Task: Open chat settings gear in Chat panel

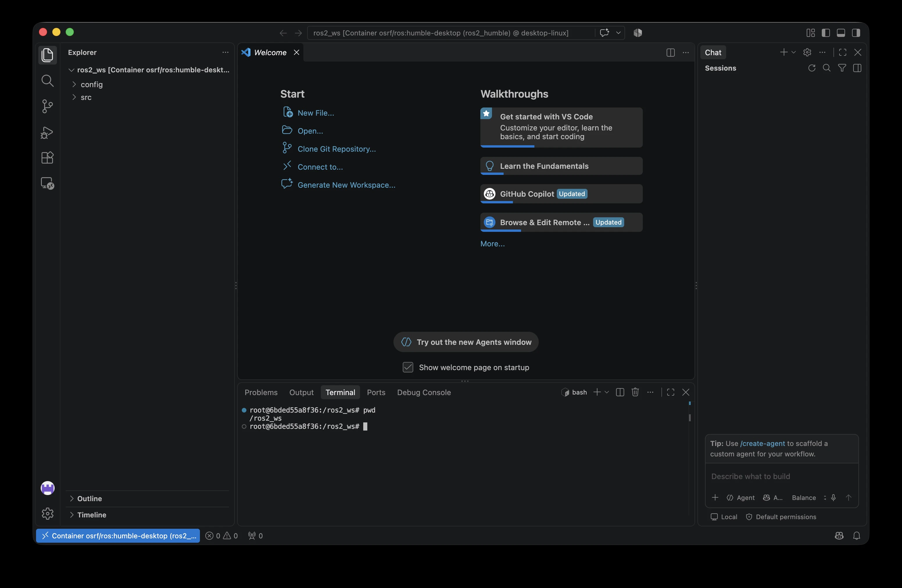Action: point(807,52)
